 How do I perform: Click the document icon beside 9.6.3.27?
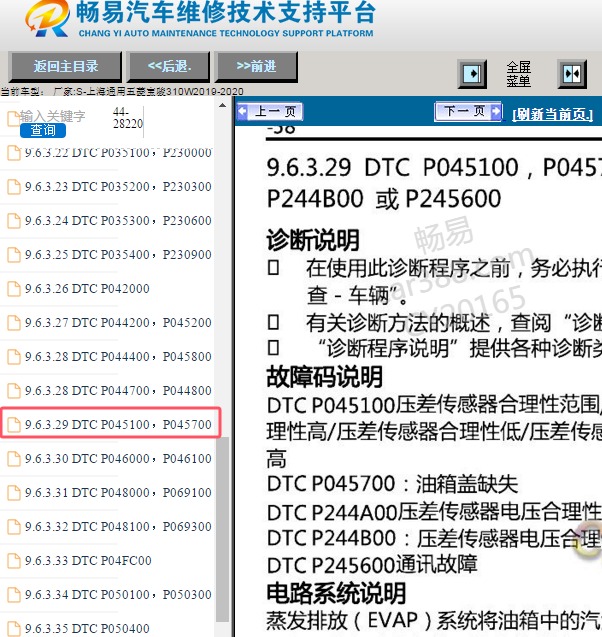pos(14,323)
